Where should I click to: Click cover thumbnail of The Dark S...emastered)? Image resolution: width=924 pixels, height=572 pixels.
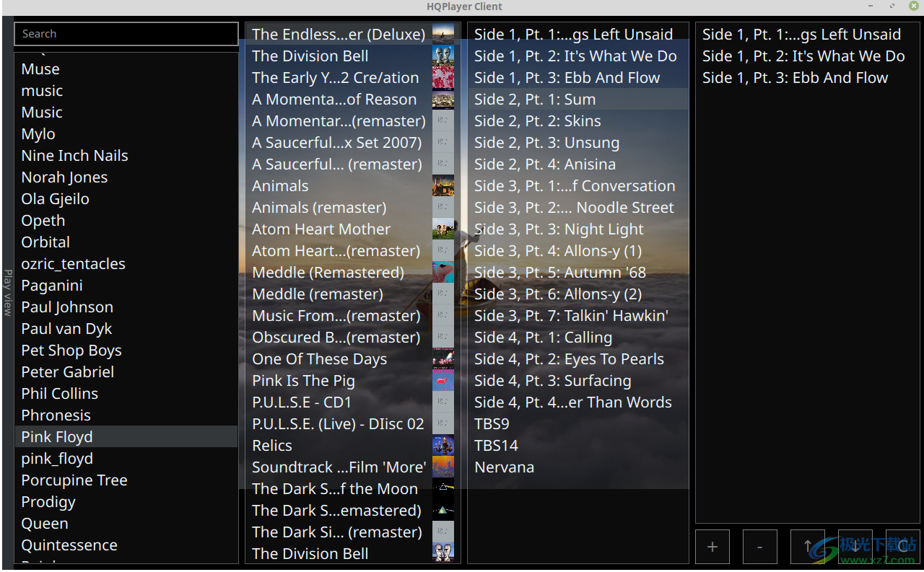click(443, 510)
